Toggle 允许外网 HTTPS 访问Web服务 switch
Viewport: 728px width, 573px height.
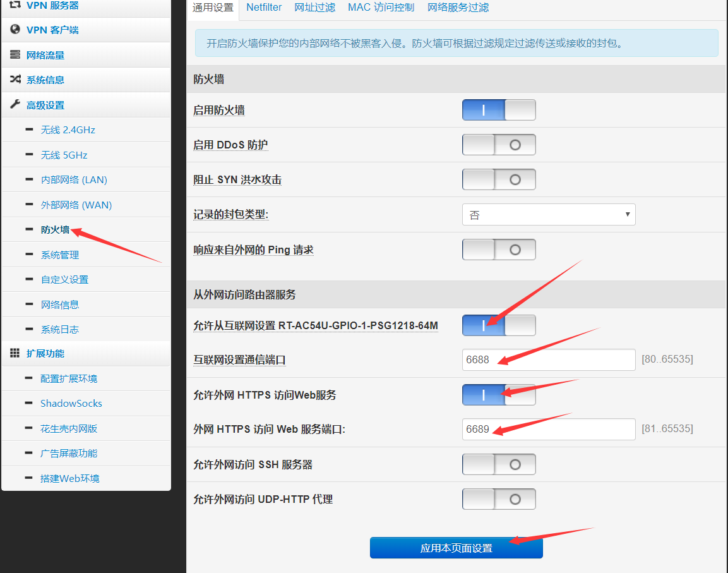[x=499, y=395]
